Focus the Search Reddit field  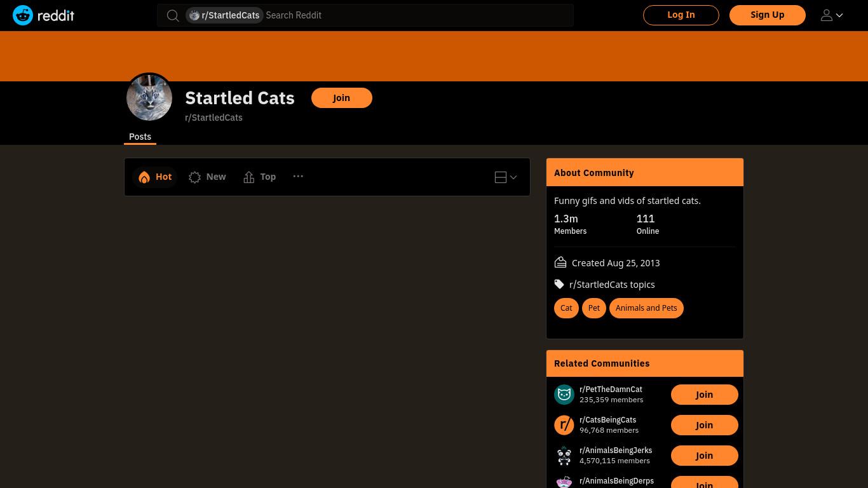417,15
